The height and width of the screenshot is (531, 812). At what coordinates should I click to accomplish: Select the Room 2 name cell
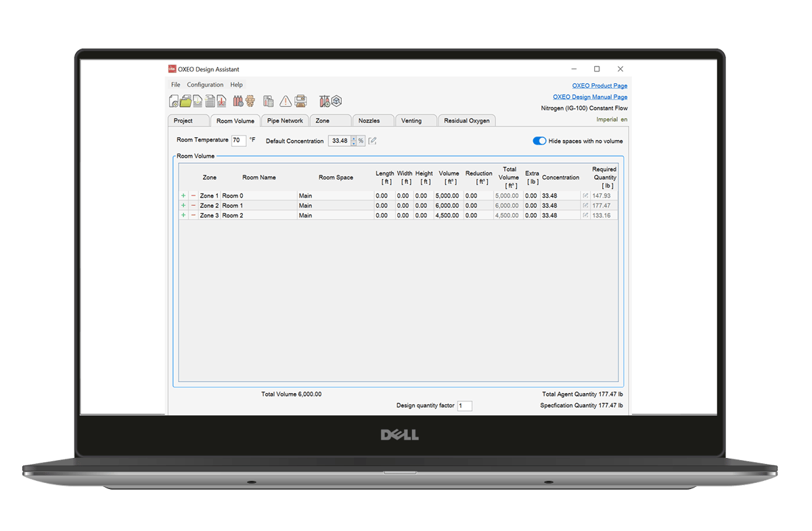pyautogui.click(x=259, y=215)
